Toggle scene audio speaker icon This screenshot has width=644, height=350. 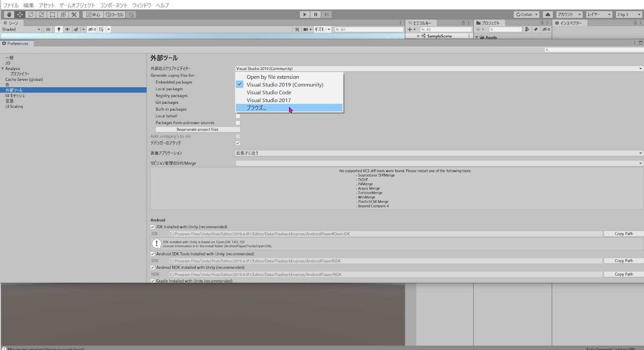pos(67,29)
